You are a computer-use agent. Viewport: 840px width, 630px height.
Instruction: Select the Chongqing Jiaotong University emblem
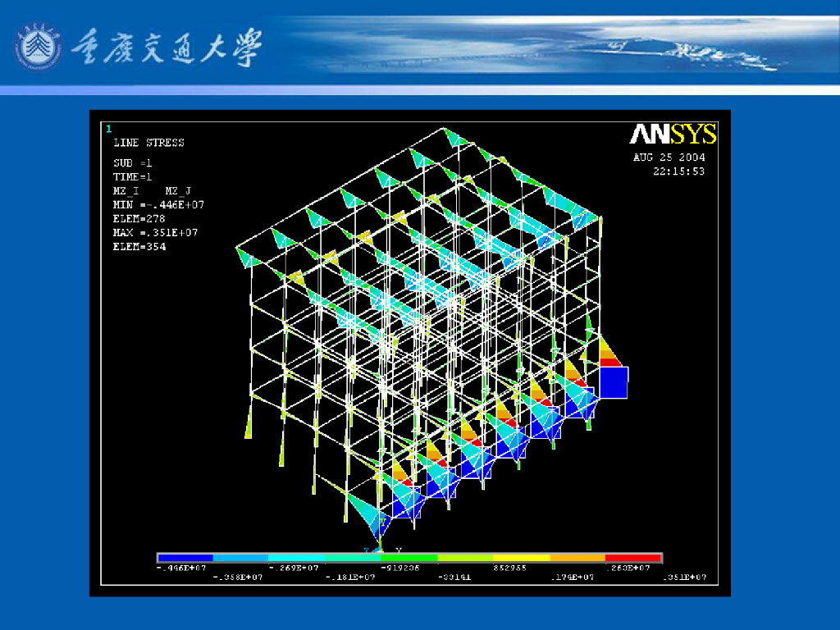(38, 45)
